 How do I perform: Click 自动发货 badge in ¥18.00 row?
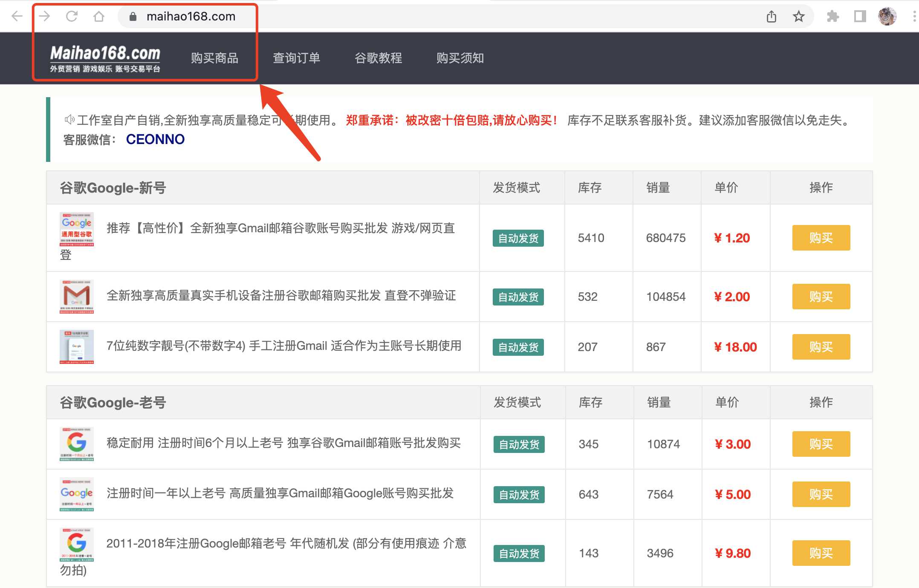[518, 347]
